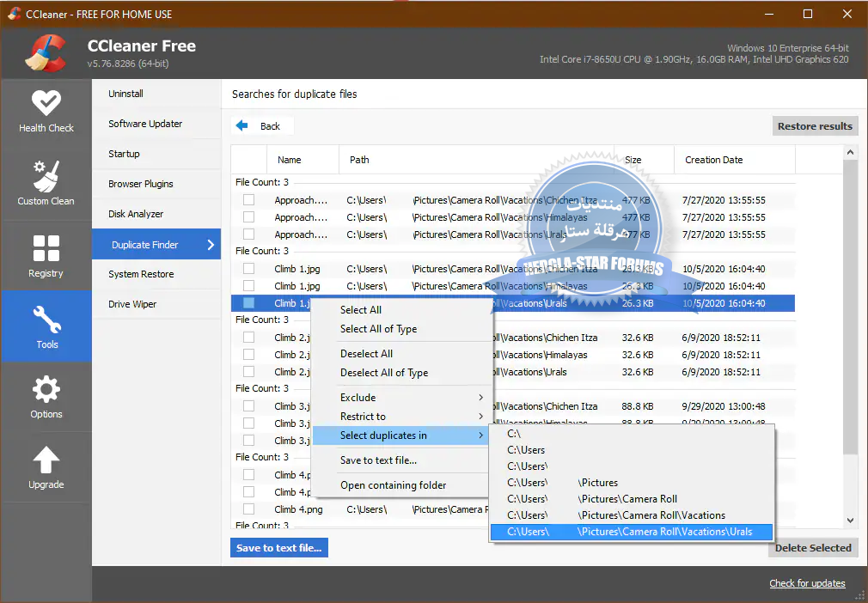This screenshot has width=868, height=603.
Task: Open Software Updater tool
Action: pyautogui.click(x=156, y=124)
